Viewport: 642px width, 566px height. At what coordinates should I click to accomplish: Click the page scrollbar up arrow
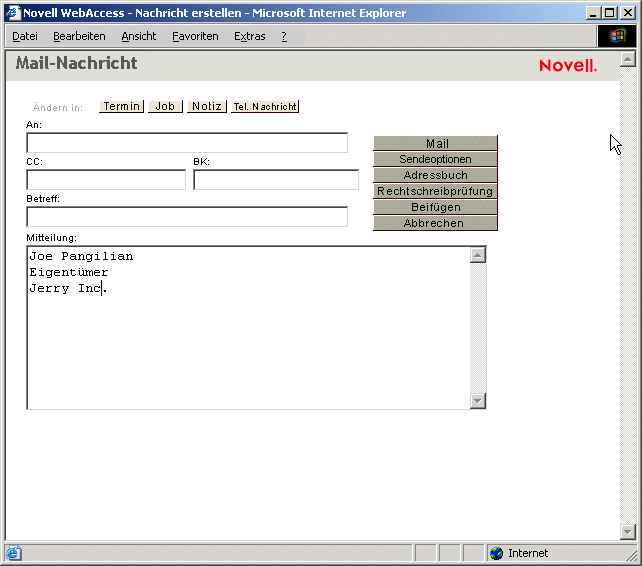628,59
